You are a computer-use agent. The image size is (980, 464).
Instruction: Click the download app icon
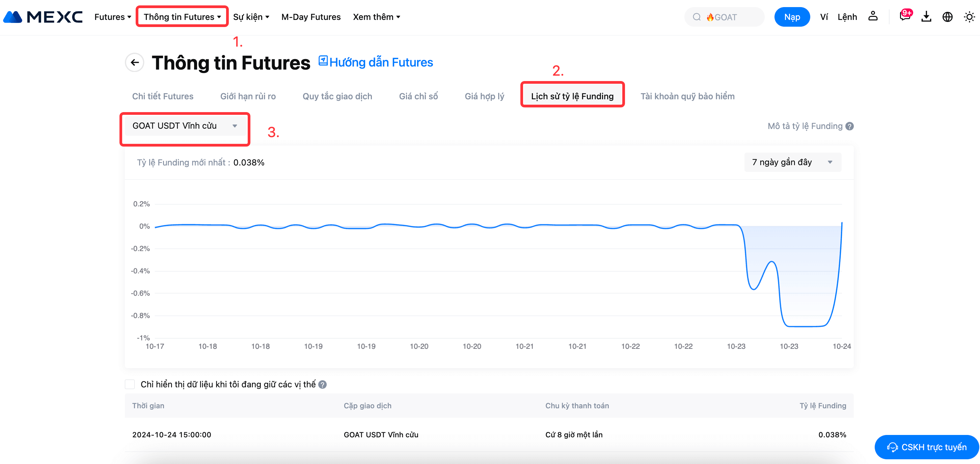[x=926, y=17]
